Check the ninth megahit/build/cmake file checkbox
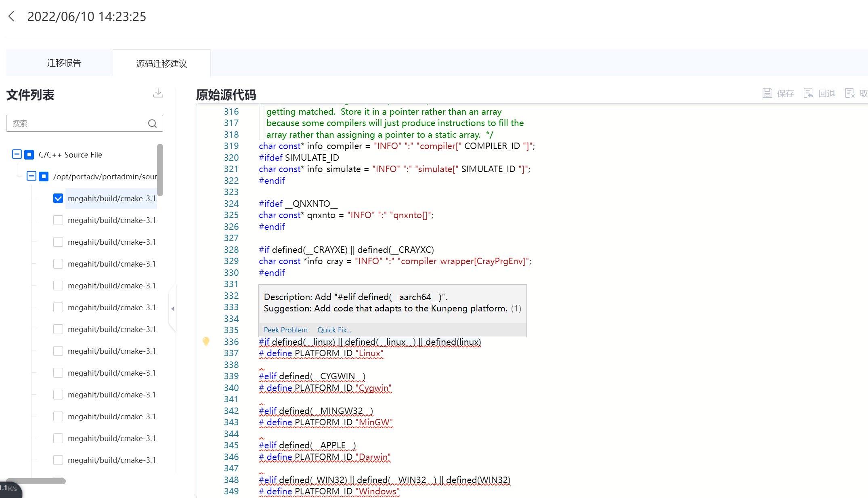 58,373
